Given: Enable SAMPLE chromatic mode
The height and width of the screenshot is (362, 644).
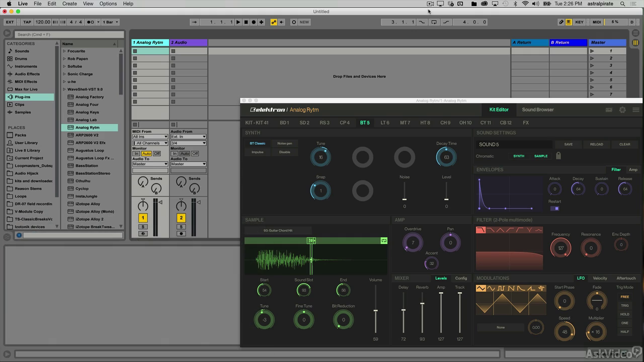Looking at the screenshot, I should coord(541,156).
